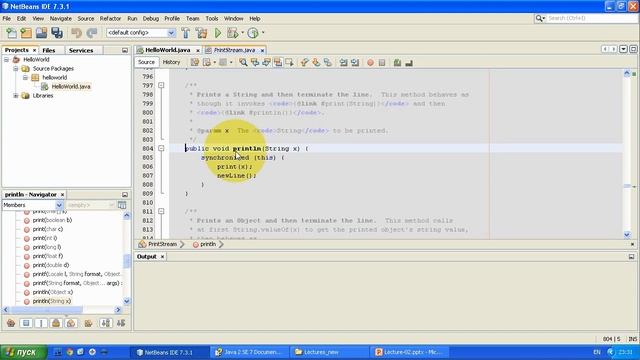640x360 pixels.
Task: Select println(Object x) in Navigator
Action: coord(53,292)
